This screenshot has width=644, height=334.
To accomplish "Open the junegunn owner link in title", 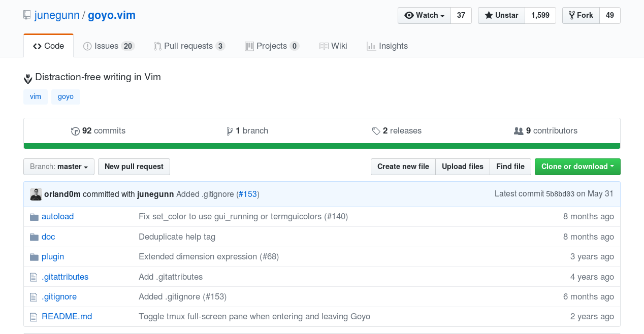I will [x=57, y=15].
